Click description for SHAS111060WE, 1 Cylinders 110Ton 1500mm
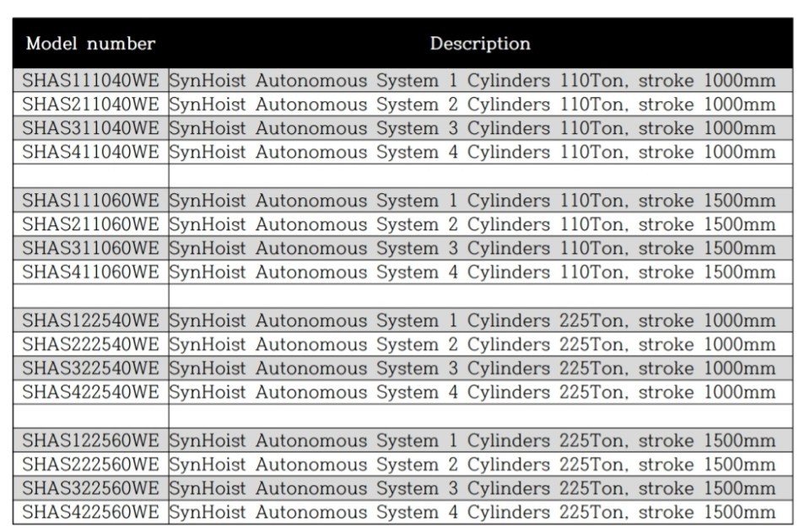810x532 pixels. point(480,200)
